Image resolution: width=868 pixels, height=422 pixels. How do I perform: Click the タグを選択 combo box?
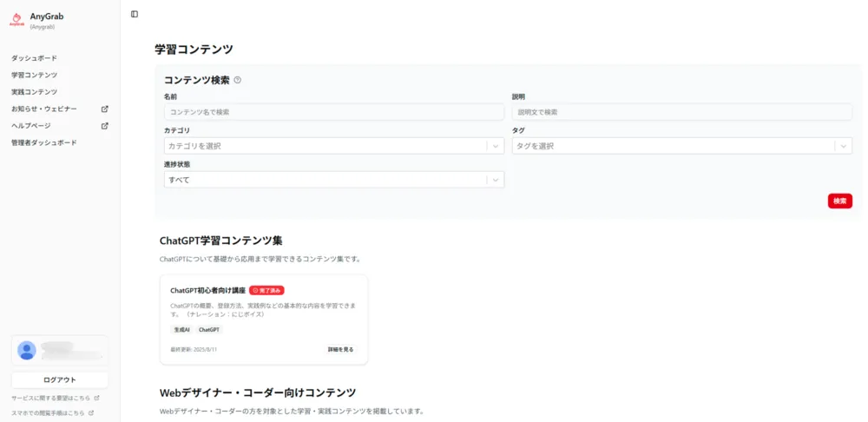coord(682,146)
